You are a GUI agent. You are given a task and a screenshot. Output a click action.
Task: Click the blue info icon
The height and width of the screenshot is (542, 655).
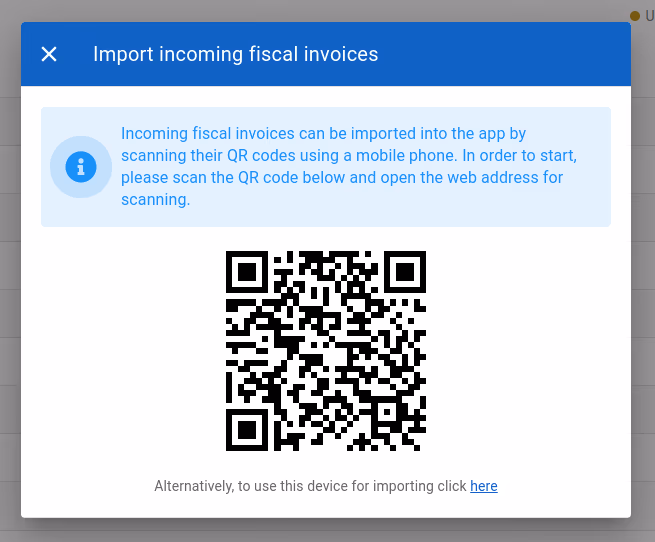(81, 167)
